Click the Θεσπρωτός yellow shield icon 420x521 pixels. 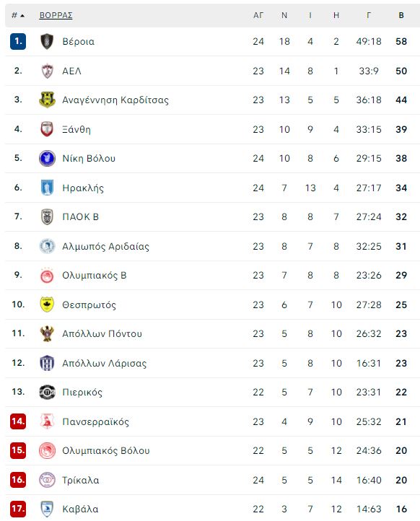[47, 305]
